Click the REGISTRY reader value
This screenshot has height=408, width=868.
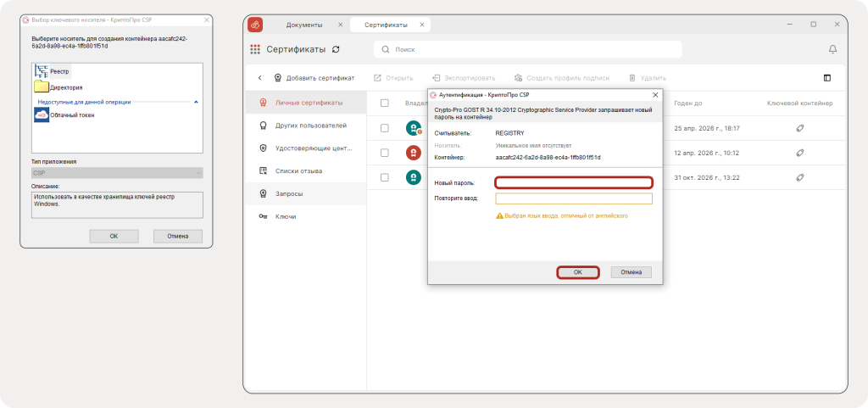[x=509, y=133]
